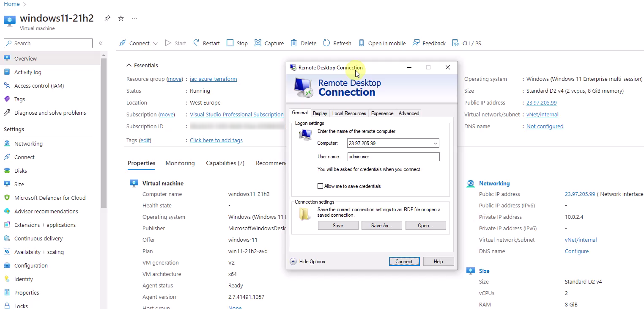Open Availability + scaling
Viewport: 644px width, 309px height.
[50, 252]
